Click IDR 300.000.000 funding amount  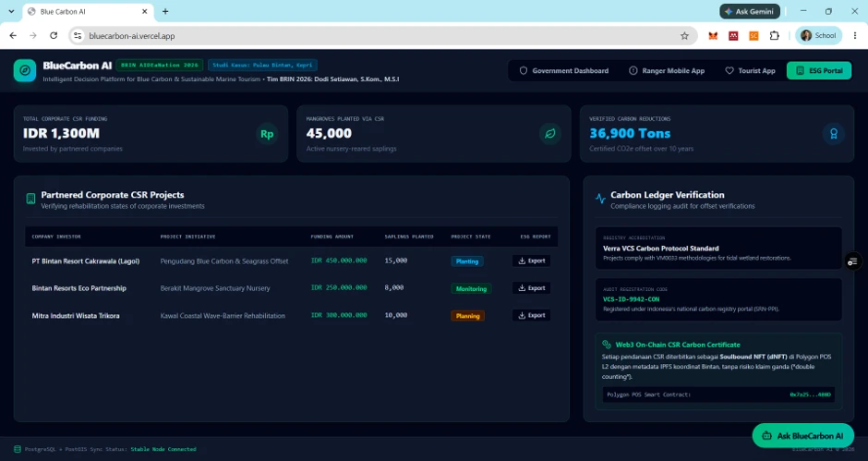point(339,315)
